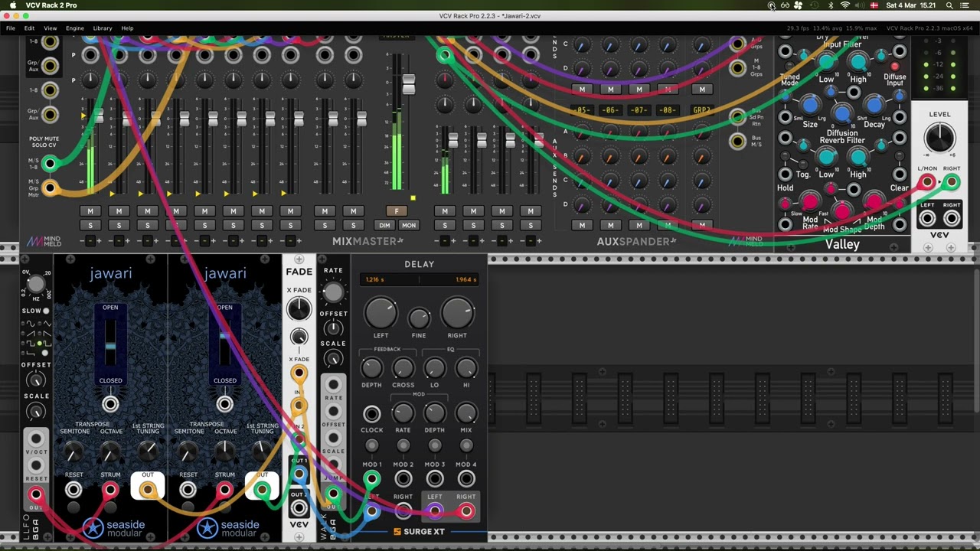Viewport: 980px width, 551px height.
Task: Click the OUT 1 jack on FADE module
Action: pyautogui.click(x=299, y=475)
